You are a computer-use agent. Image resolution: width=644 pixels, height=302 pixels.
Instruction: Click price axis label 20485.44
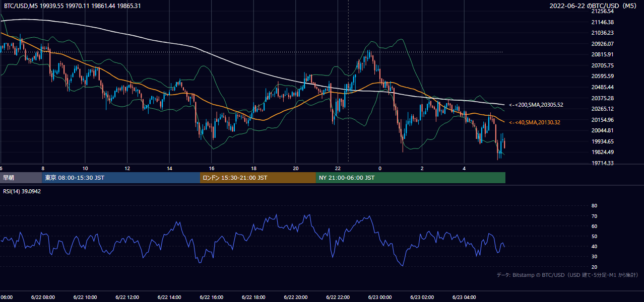click(x=603, y=87)
